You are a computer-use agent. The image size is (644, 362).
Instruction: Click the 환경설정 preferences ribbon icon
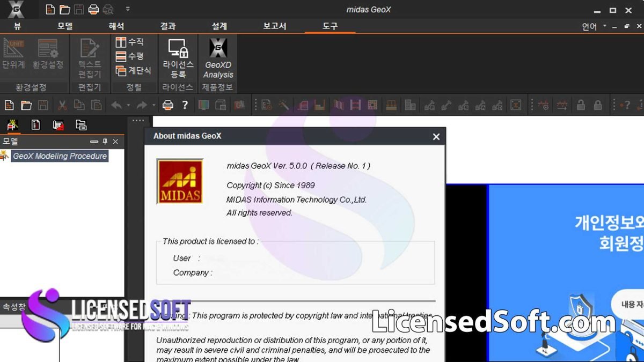[48, 54]
